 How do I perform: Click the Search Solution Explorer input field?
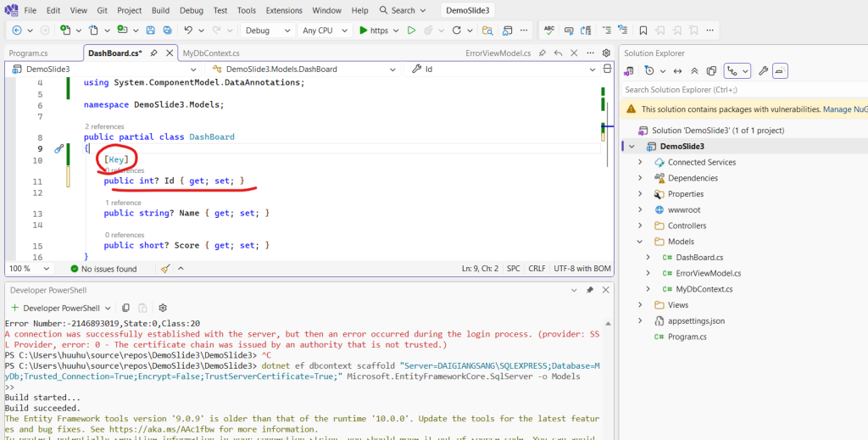click(x=737, y=90)
